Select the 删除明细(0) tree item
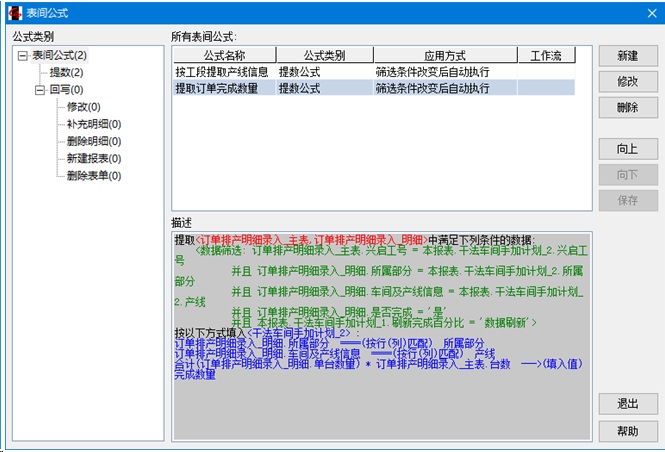 [94, 141]
